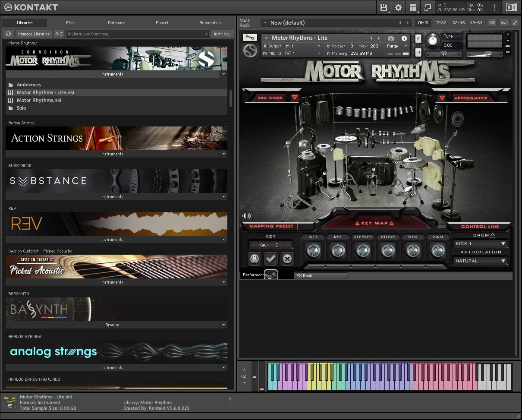Open Action Strings Instruments dropdown arrow
This screenshot has height=420, width=522.
223,154
